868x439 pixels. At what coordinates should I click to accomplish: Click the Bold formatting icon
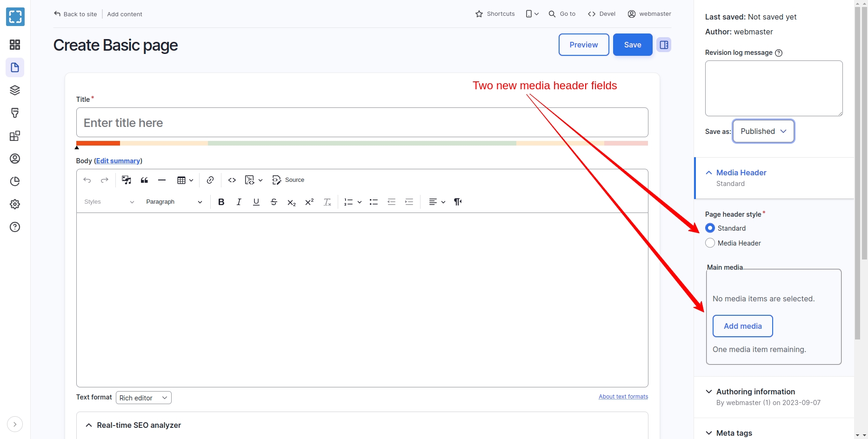tap(221, 202)
